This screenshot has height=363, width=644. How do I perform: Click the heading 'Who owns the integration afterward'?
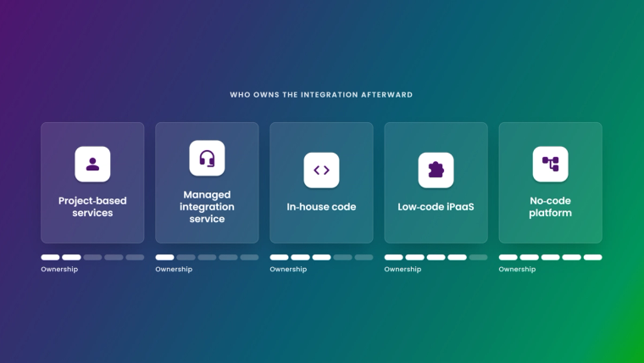point(321,95)
